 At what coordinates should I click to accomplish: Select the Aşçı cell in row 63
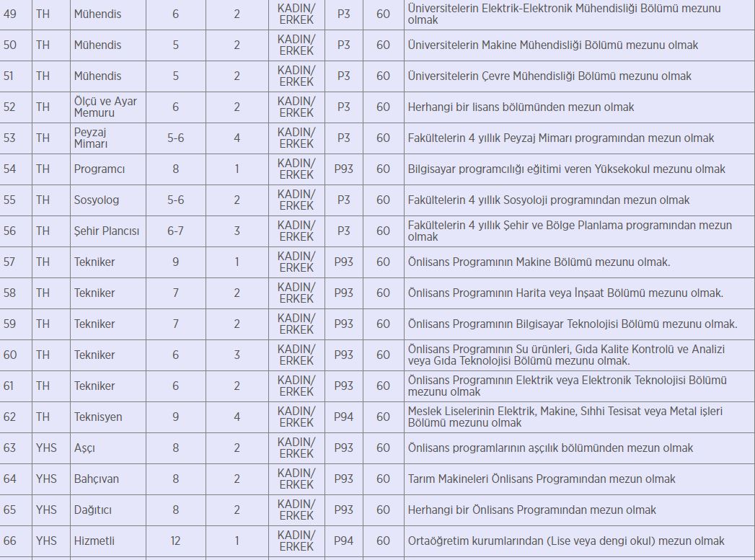108,448
